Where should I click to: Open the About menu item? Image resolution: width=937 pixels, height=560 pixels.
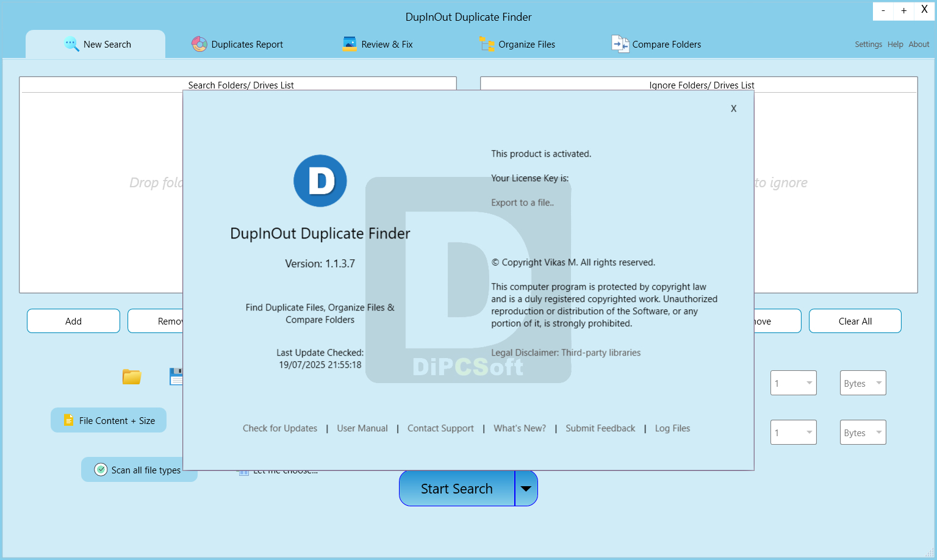pyautogui.click(x=919, y=44)
